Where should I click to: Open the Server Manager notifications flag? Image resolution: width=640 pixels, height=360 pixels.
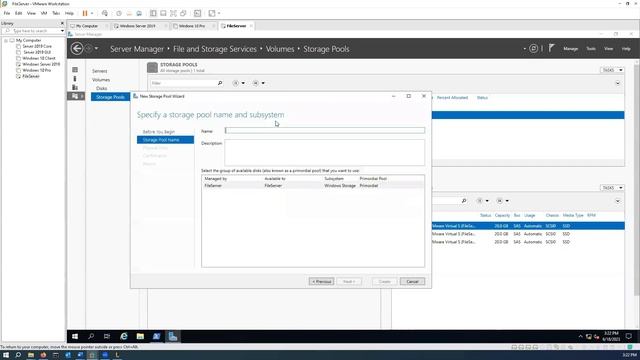[551, 48]
